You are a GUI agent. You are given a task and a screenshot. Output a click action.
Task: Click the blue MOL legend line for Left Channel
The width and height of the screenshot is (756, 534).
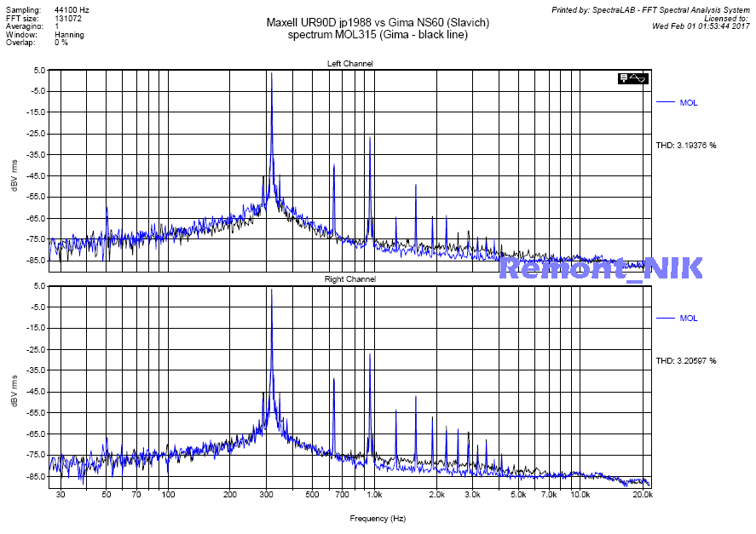point(665,102)
